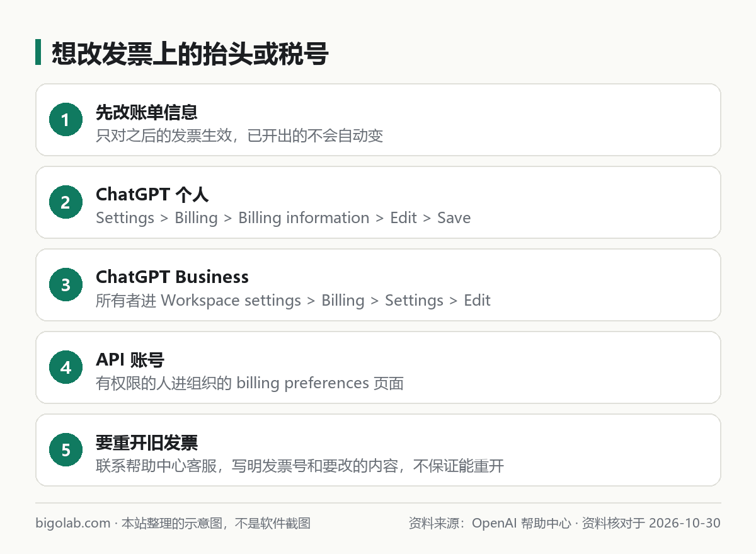Click the green bar beside the title
The width and height of the screenshot is (756, 554).
tap(38, 52)
